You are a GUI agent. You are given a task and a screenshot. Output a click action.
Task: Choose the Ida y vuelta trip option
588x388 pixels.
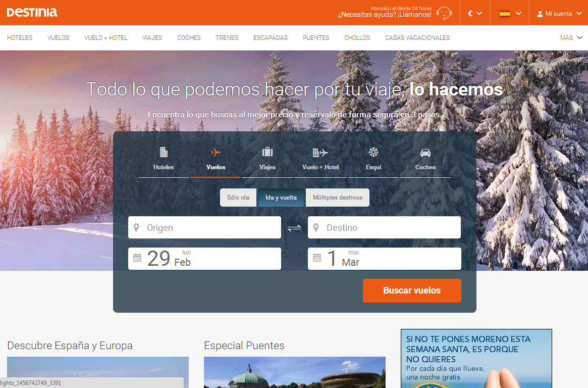coord(281,198)
